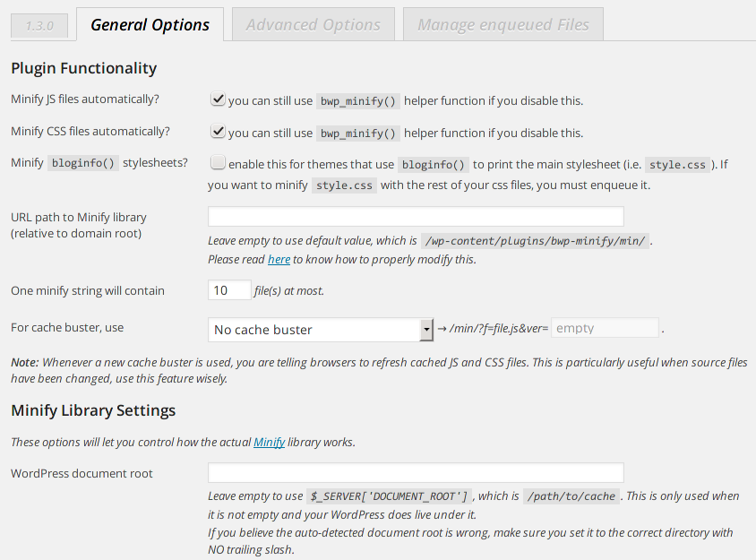Click the "Minify JS files automatically?" label
Viewport: 756px width, 560px height.
coord(85,99)
